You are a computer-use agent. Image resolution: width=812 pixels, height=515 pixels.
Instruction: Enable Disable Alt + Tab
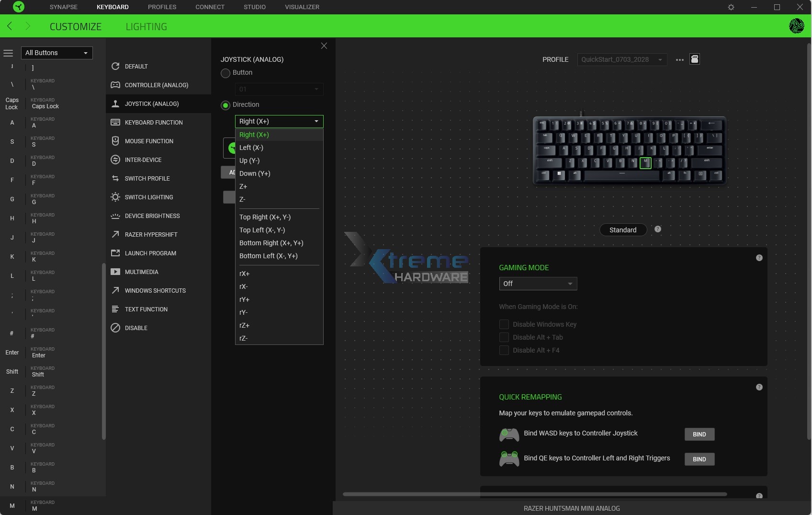[x=504, y=337]
